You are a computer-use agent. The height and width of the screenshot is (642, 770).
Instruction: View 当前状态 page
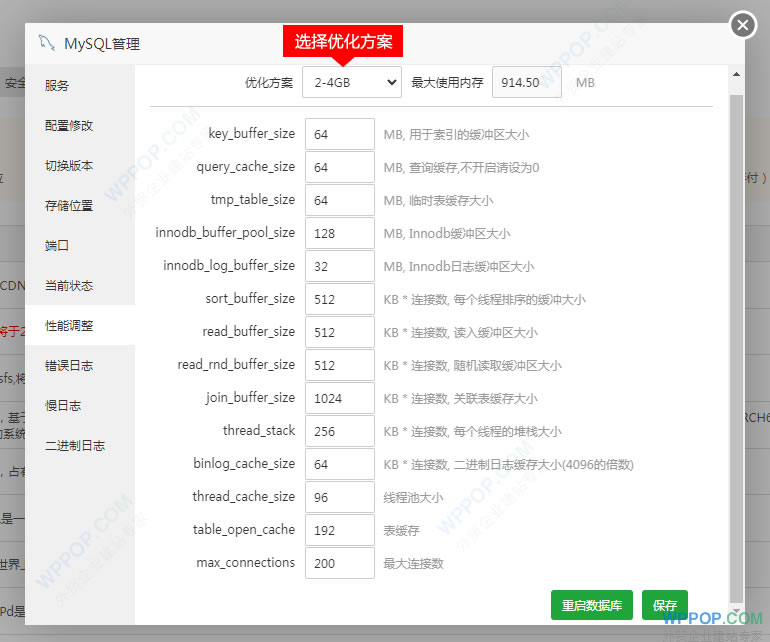point(69,286)
